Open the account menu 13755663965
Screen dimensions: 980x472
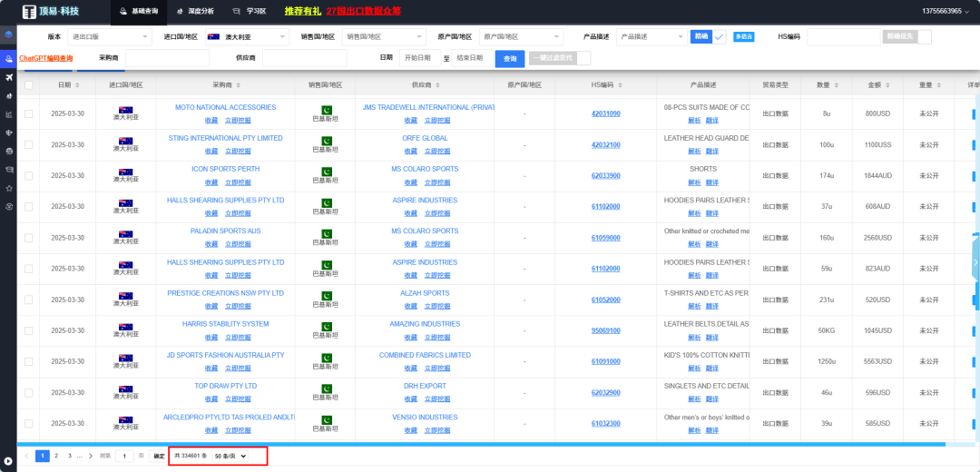click(x=945, y=11)
